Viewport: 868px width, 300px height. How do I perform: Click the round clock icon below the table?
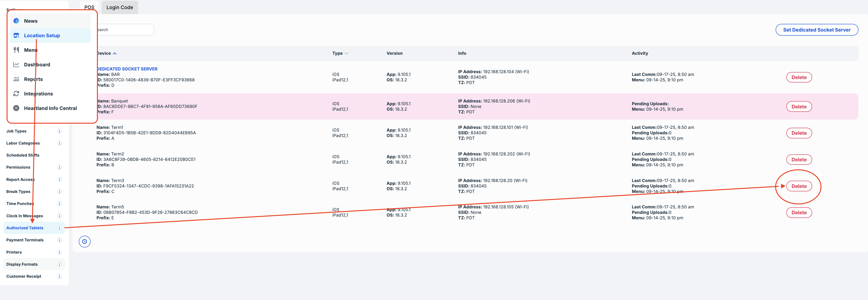[x=85, y=241]
